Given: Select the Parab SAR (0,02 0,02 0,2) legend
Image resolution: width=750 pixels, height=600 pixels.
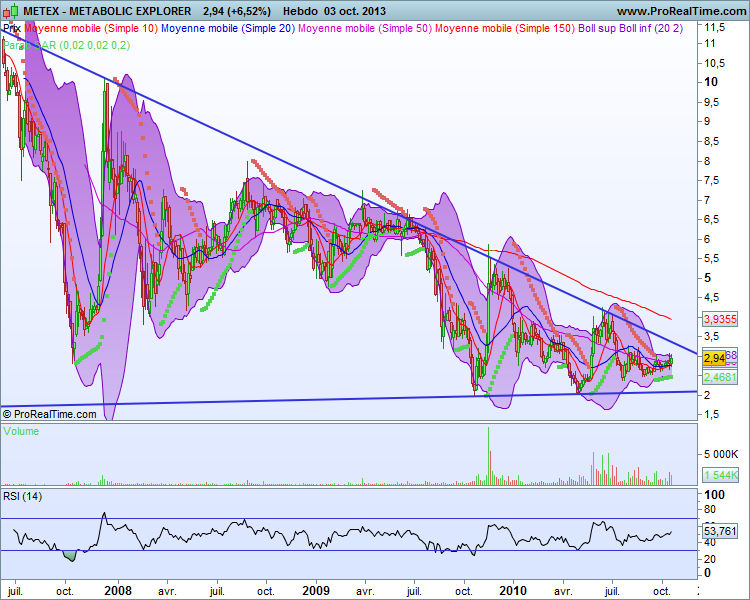Looking at the screenshot, I should [x=66, y=45].
